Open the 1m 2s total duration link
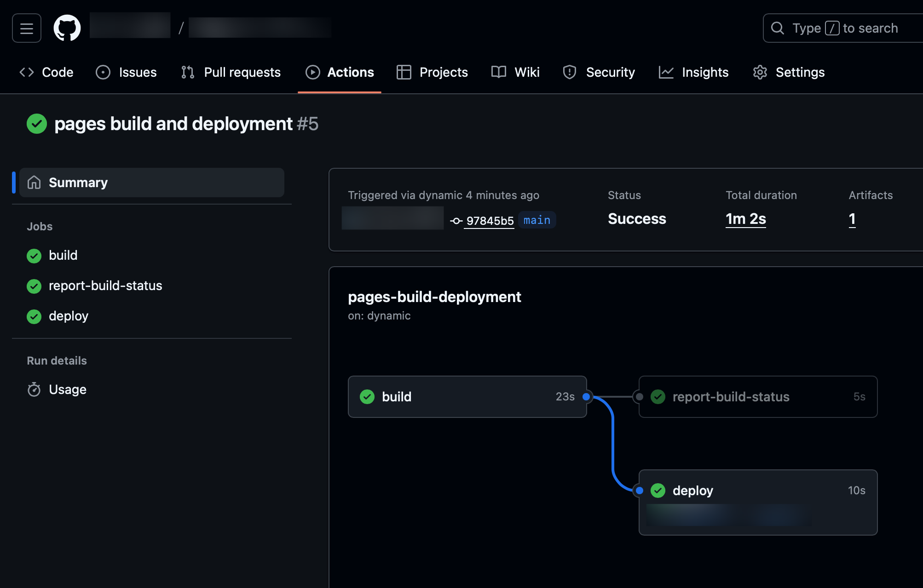Image resolution: width=923 pixels, height=588 pixels. click(746, 219)
